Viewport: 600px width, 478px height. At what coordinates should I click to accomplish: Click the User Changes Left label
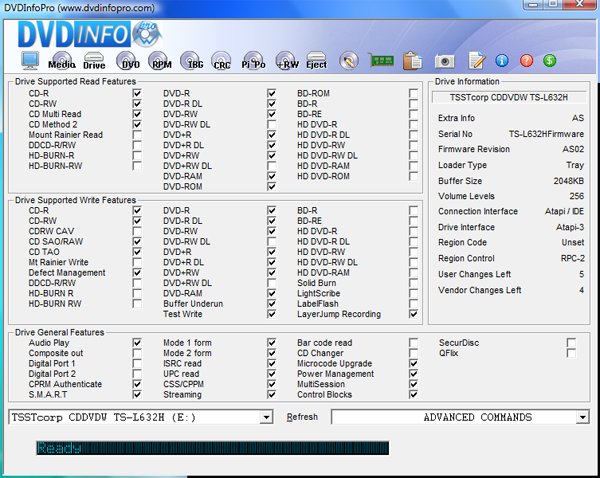[x=474, y=274]
